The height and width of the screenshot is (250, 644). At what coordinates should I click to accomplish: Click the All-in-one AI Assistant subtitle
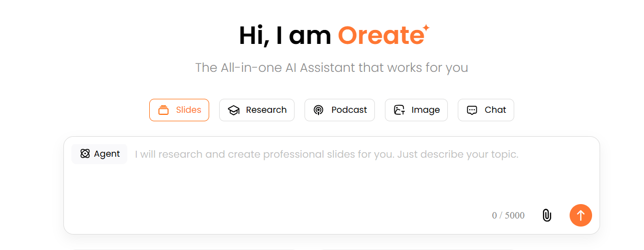331,67
